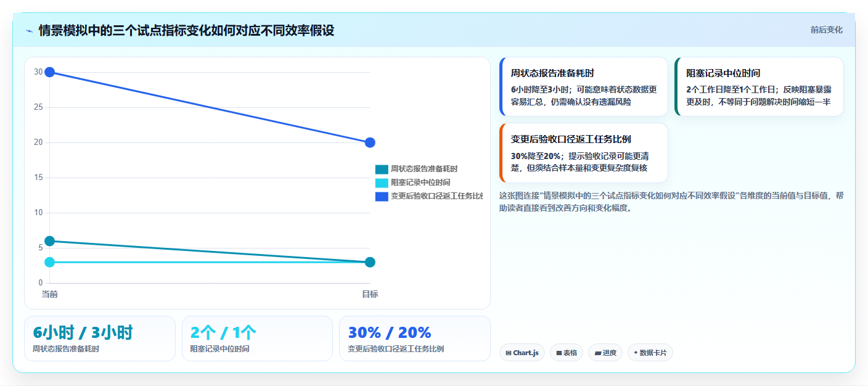The width and height of the screenshot is (868, 386).
Task: Click the description paragraph starting 这张图连接
Action: pos(671,202)
